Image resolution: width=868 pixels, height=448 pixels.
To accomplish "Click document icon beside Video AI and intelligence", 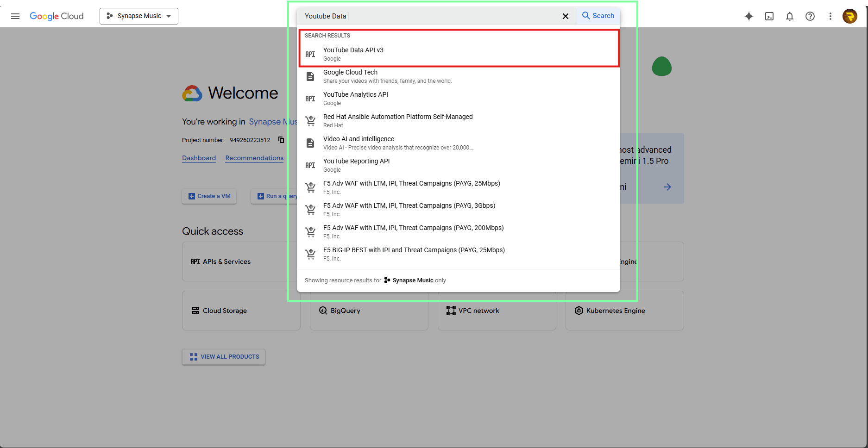I will point(310,143).
